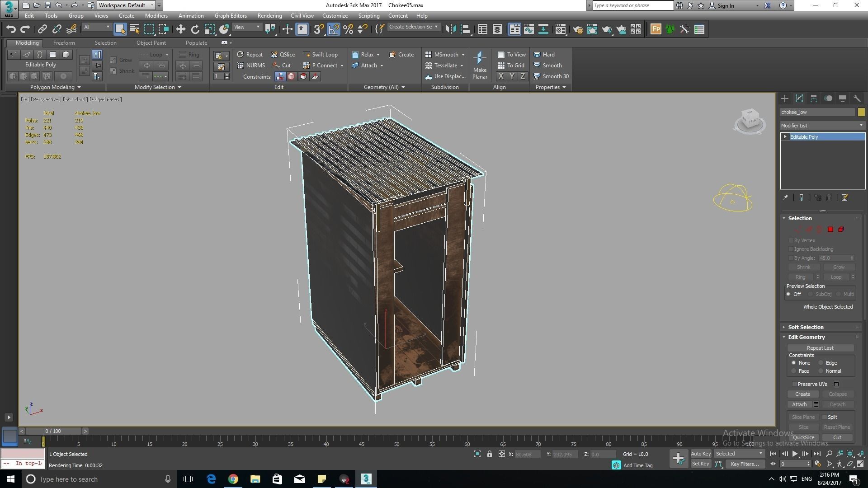Open the Create panel plus tab
Viewport: 868px width, 488px height.
tap(784, 99)
